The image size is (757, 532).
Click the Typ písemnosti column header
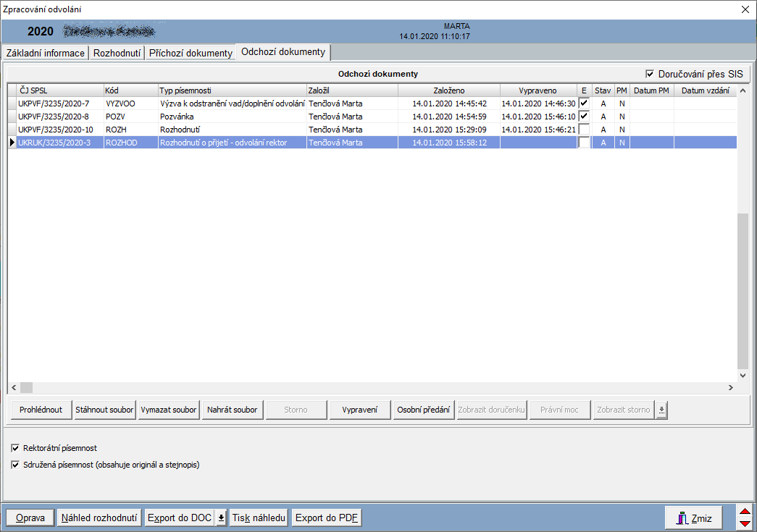coord(232,90)
